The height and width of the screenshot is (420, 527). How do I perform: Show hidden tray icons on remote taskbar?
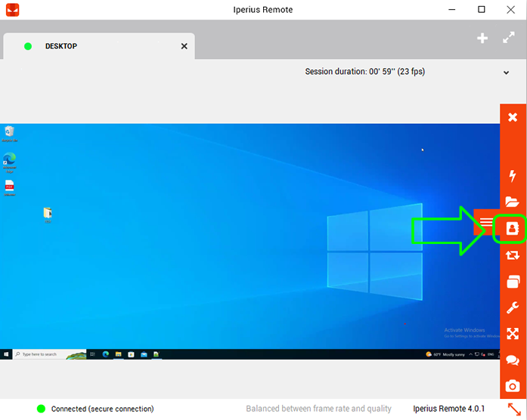(x=471, y=354)
